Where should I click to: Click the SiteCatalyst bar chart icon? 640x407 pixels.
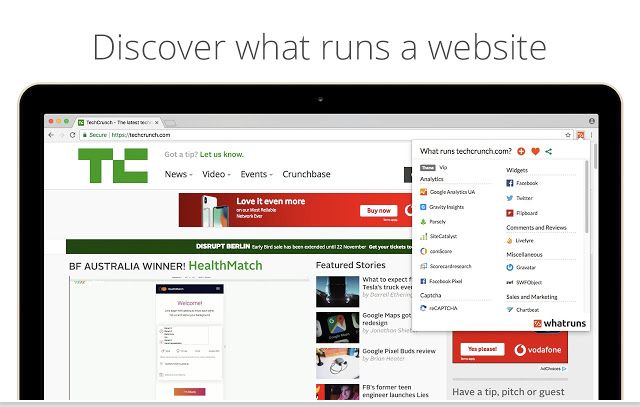pyautogui.click(x=424, y=236)
